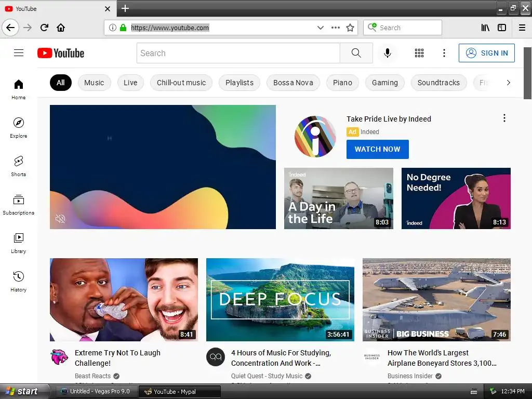This screenshot has width=532, height=399.
Task: Select the Gaming filter chip
Action: pyautogui.click(x=385, y=83)
